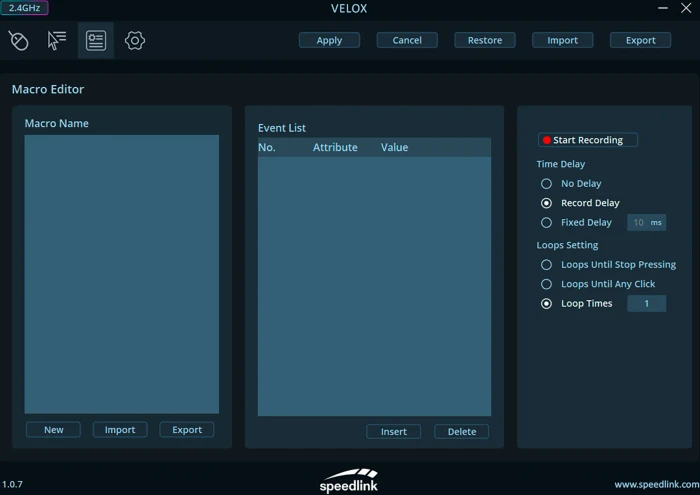Viewport: 700px width, 495px height.
Task: Click the Fixed Delay ms input field
Action: coord(646,223)
